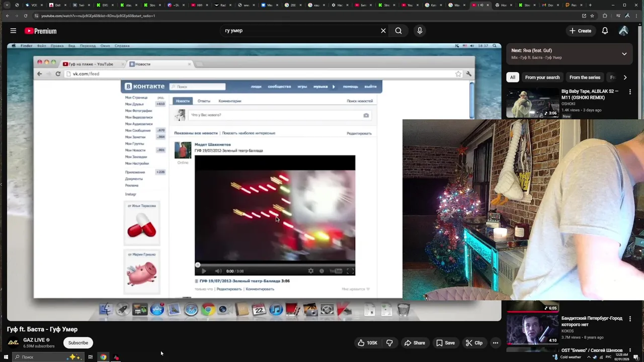This screenshot has width=644, height=362.
Task: Start voice search with the microphone
Action: point(420,31)
